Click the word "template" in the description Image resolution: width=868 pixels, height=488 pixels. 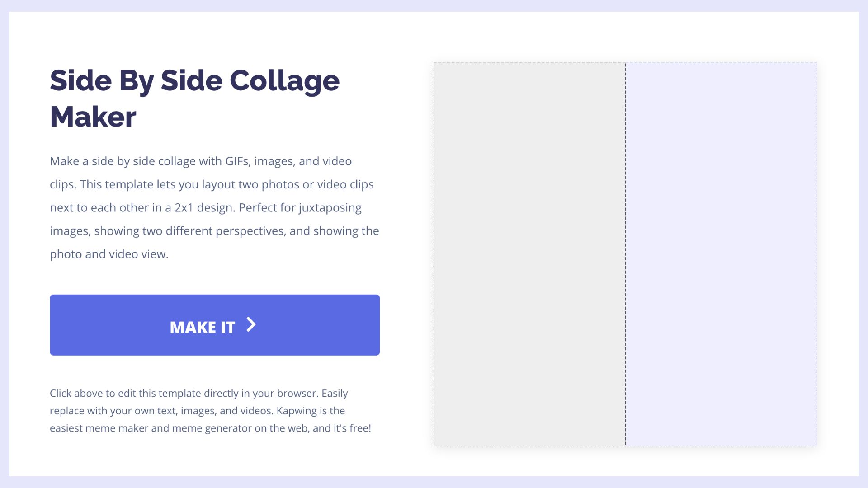pos(129,184)
